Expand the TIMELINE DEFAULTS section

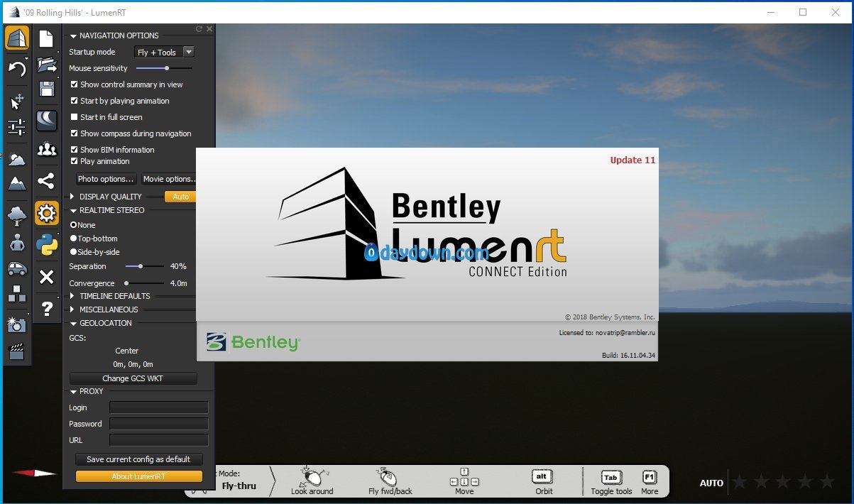(73, 296)
